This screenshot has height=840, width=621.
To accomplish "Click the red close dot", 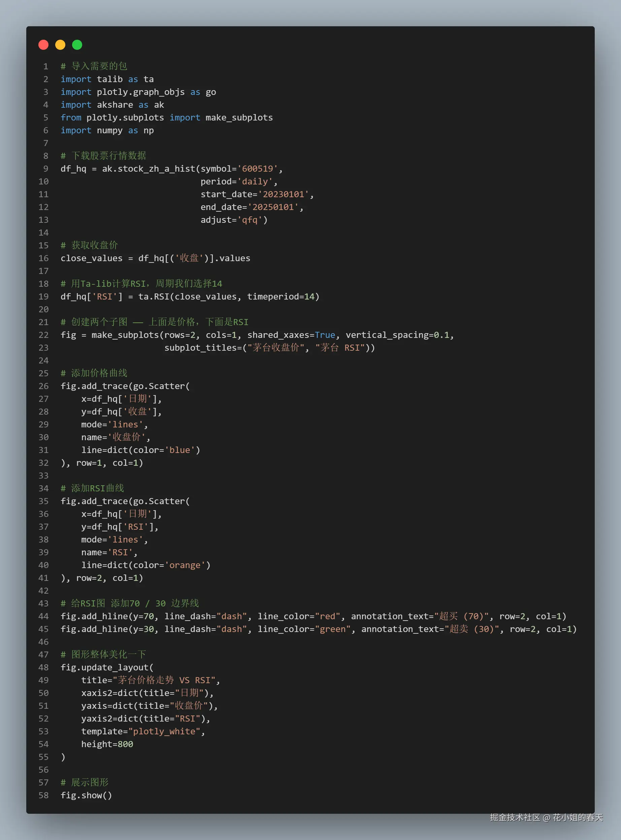I will [x=43, y=45].
